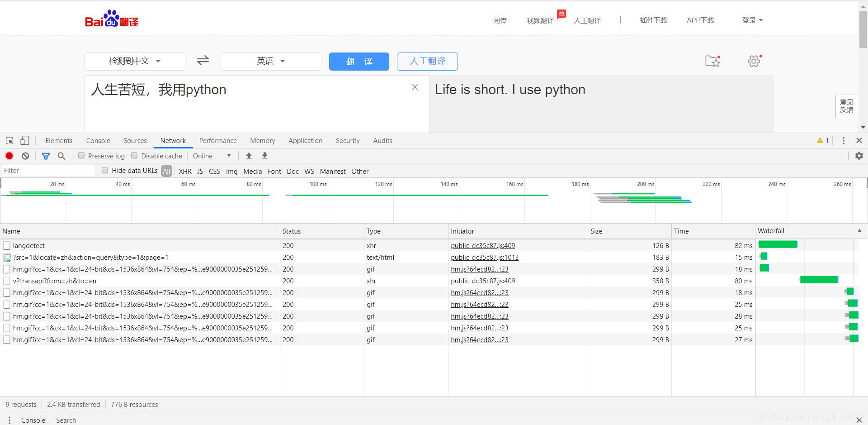Switch to the Security tab
This screenshot has width=868, height=425.
point(348,141)
